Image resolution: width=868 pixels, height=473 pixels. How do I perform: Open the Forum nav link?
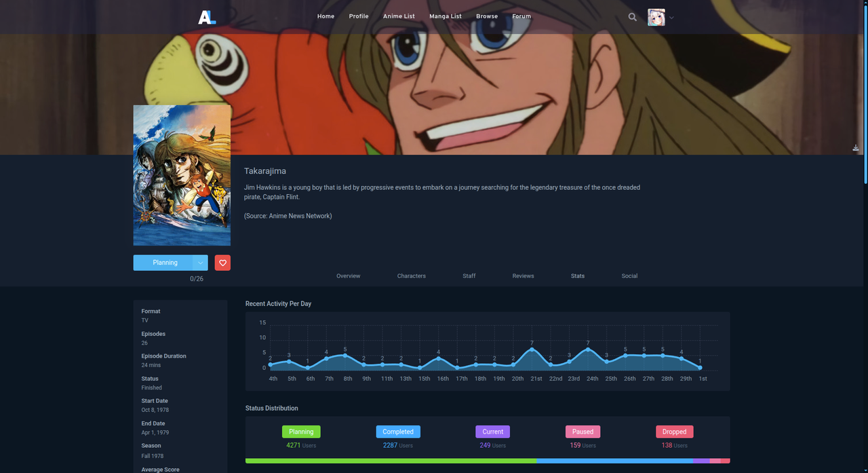521,16
